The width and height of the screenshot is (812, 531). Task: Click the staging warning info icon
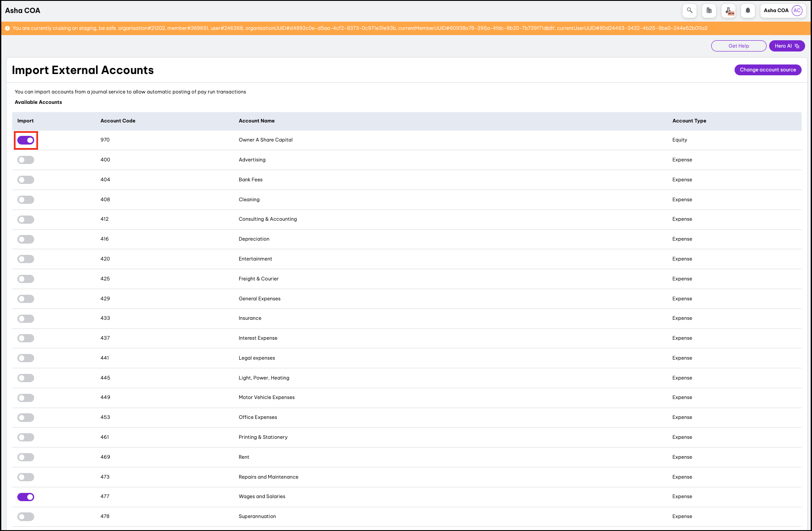7,29
